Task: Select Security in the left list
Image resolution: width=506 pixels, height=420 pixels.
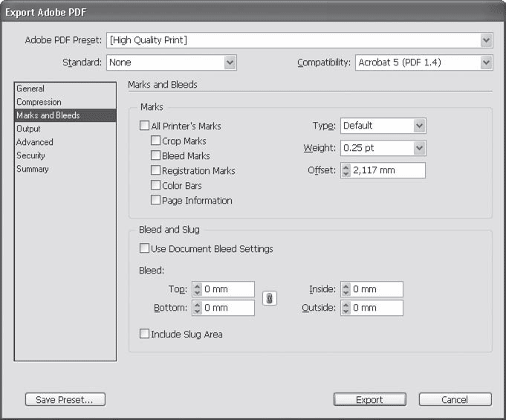Action: [x=31, y=155]
